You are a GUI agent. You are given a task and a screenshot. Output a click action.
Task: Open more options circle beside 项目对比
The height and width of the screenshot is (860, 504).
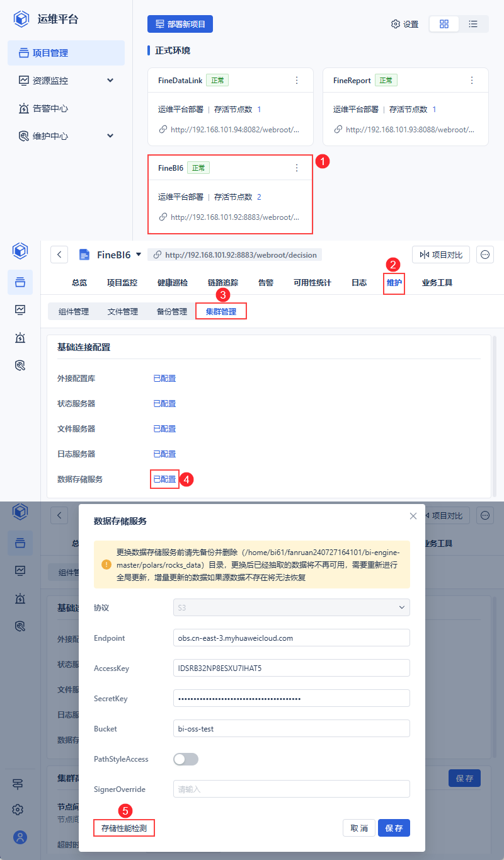point(485,255)
